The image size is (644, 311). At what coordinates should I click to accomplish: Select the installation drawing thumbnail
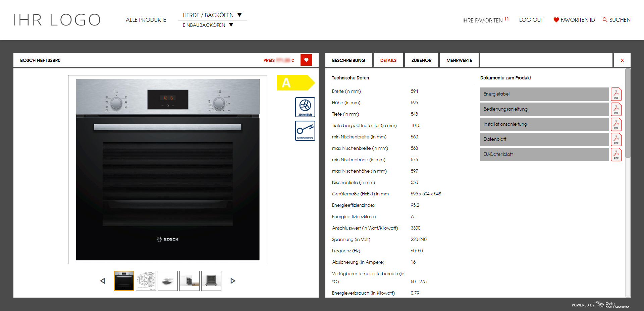146,281
